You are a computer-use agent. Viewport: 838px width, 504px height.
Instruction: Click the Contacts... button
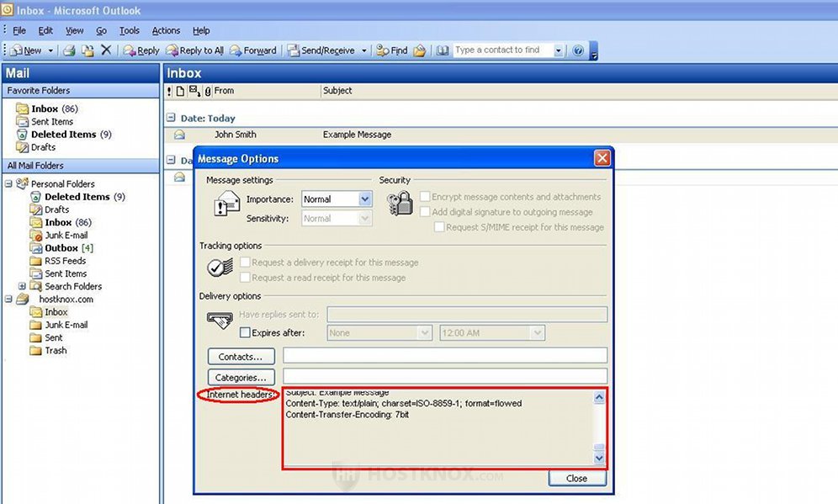click(241, 357)
